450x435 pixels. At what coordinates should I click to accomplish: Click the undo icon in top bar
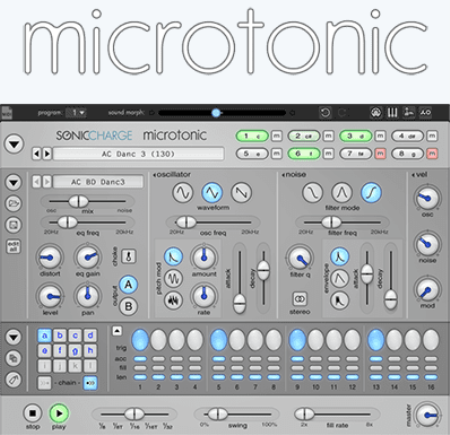(325, 113)
